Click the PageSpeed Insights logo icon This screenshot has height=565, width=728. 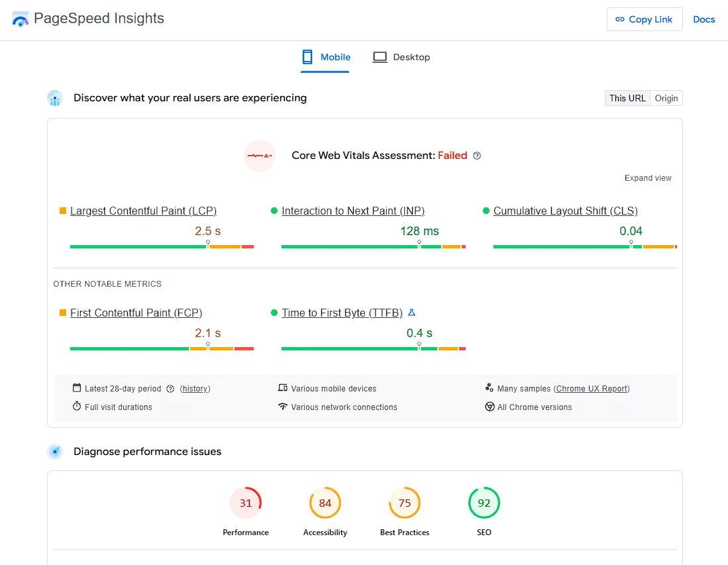point(20,19)
